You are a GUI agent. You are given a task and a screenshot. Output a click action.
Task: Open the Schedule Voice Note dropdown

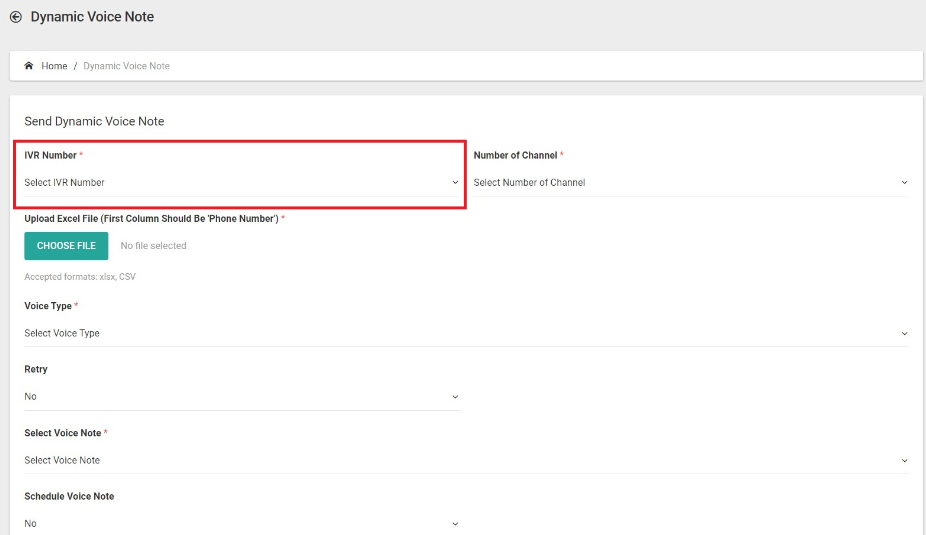(x=242, y=523)
